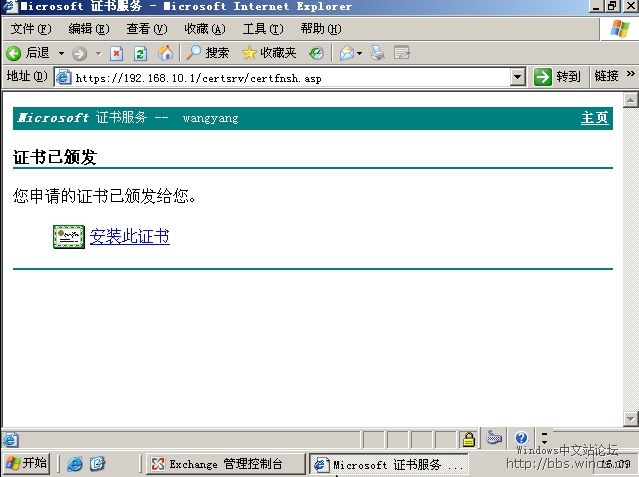Click in the address bar URL field
This screenshot has height=477, width=639.
290,77
